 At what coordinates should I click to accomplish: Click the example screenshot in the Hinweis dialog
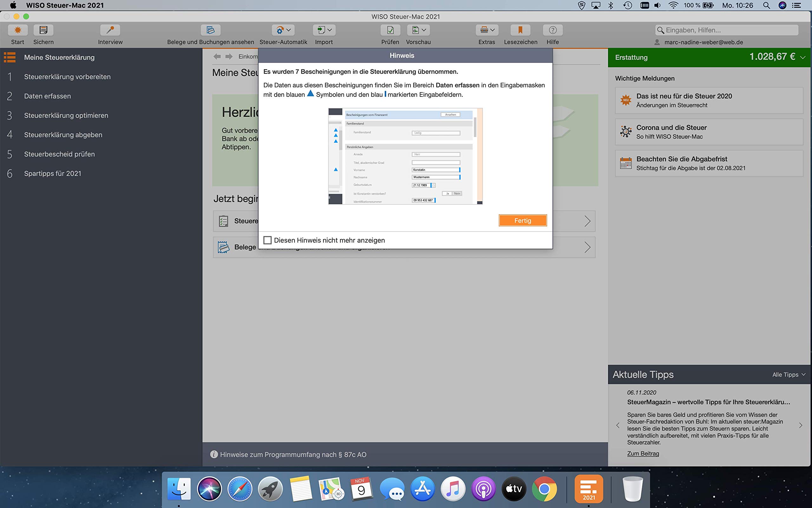coord(405,156)
